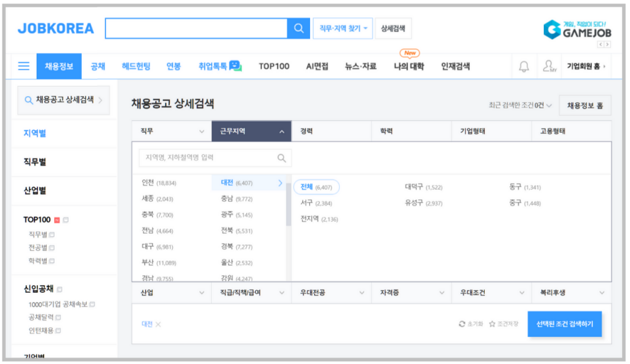630x364 pixels.
Task: Click the 채용공고 상세검색 sidebar button
Action: pos(63,100)
